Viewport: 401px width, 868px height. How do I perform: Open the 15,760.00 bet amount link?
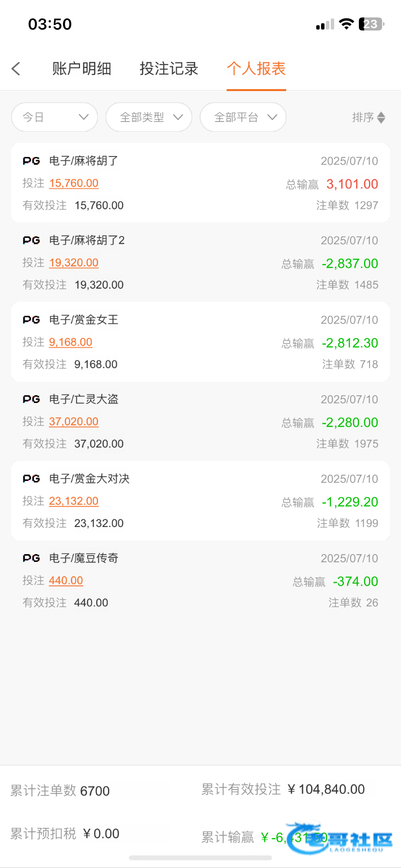click(74, 184)
